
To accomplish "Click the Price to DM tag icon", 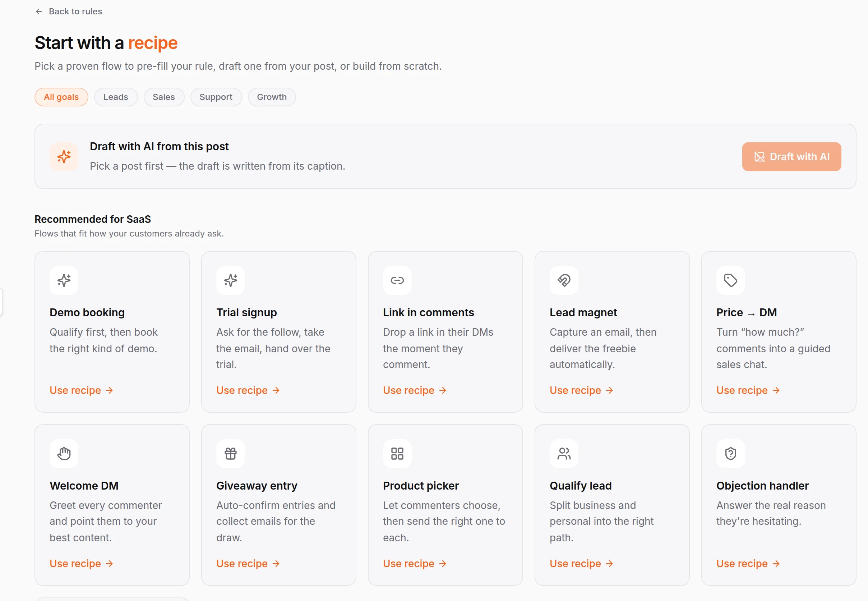I will click(731, 280).
